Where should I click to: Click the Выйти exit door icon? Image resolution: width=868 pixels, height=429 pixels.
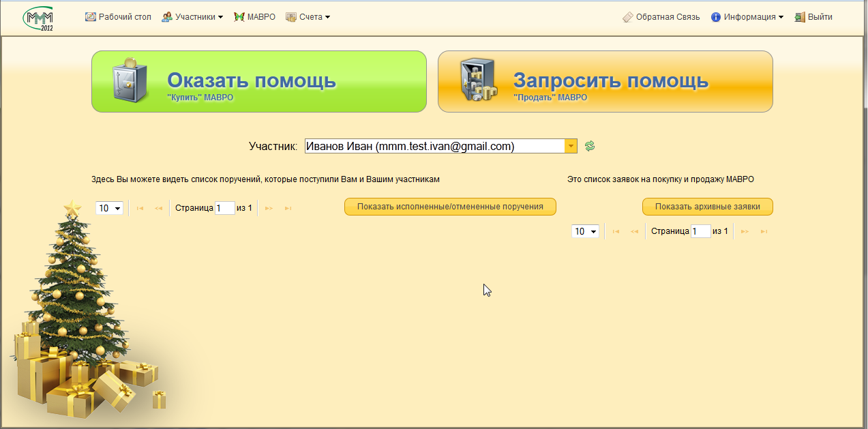click(800, 17)
